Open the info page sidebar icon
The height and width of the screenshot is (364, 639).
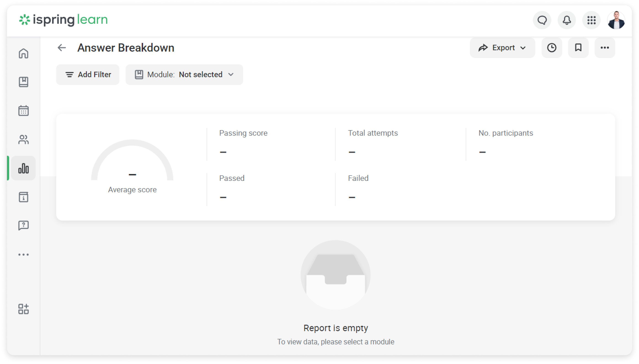[x=24, y=197]
